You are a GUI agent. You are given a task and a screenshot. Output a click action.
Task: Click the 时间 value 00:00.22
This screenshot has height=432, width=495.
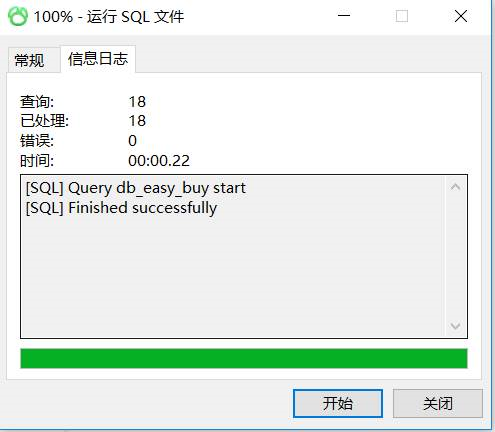click(159, 161)
